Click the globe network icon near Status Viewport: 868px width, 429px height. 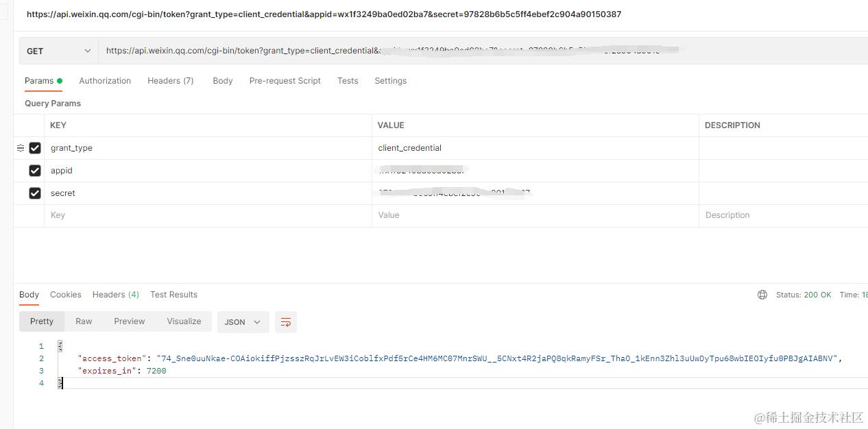pos(762,295)
